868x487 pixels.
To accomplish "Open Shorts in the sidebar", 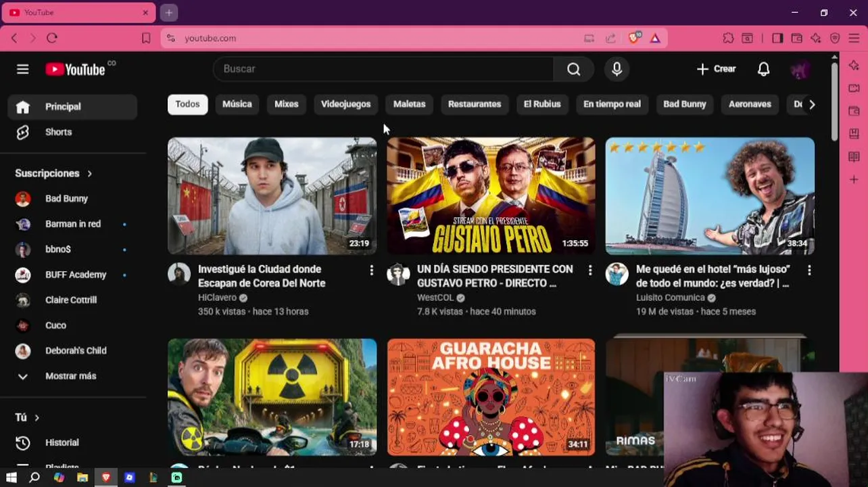I will (x=72, y=132).
